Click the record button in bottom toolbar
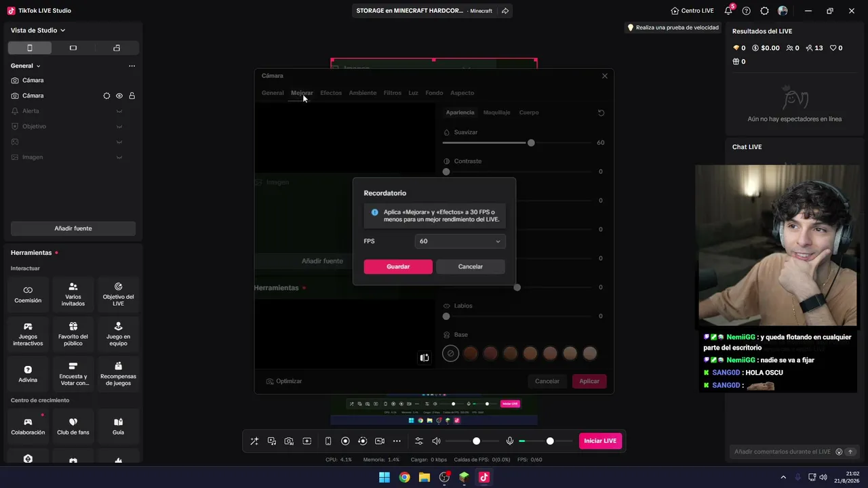 345,441
